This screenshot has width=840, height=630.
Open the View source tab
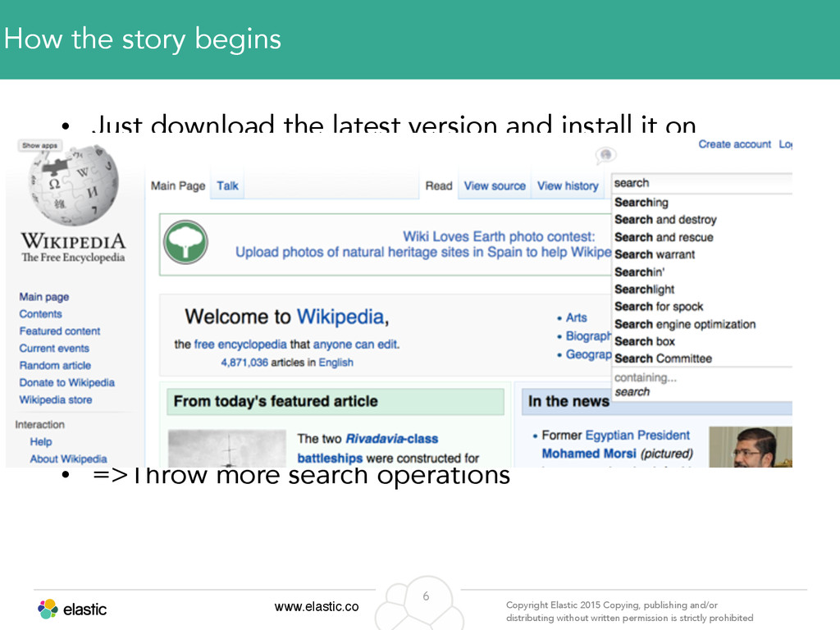tap(495, 186)
